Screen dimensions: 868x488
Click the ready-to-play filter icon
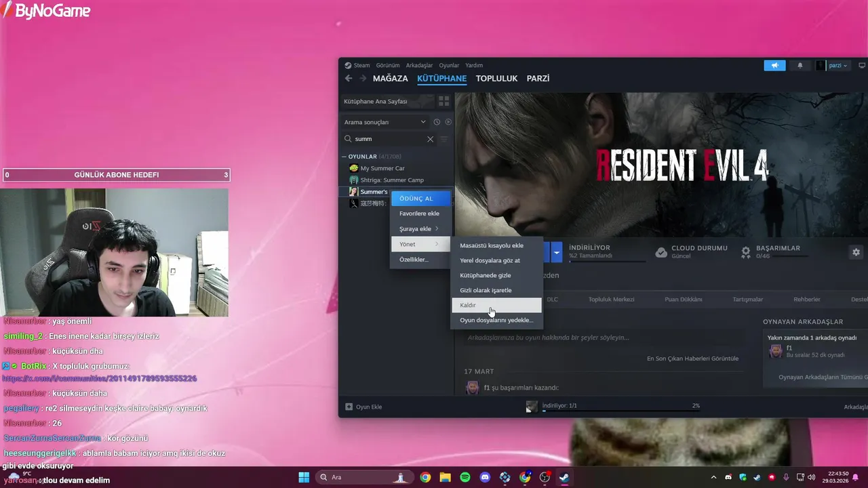click(448, 122)
